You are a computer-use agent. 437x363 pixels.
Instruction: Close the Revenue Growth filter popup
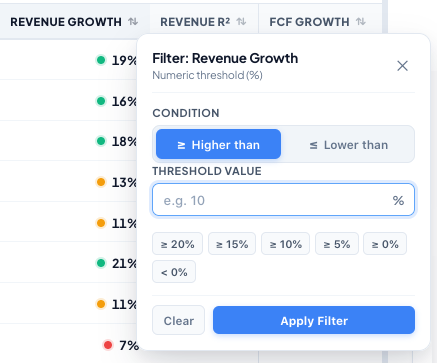click(x=403, y=66)
